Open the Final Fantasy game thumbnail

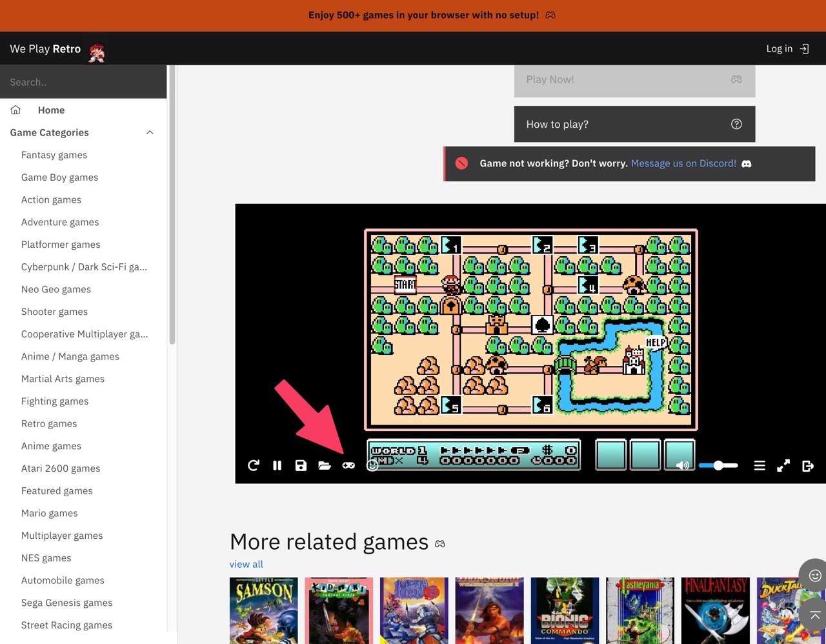pyautogui.click(x=716, y=610)
